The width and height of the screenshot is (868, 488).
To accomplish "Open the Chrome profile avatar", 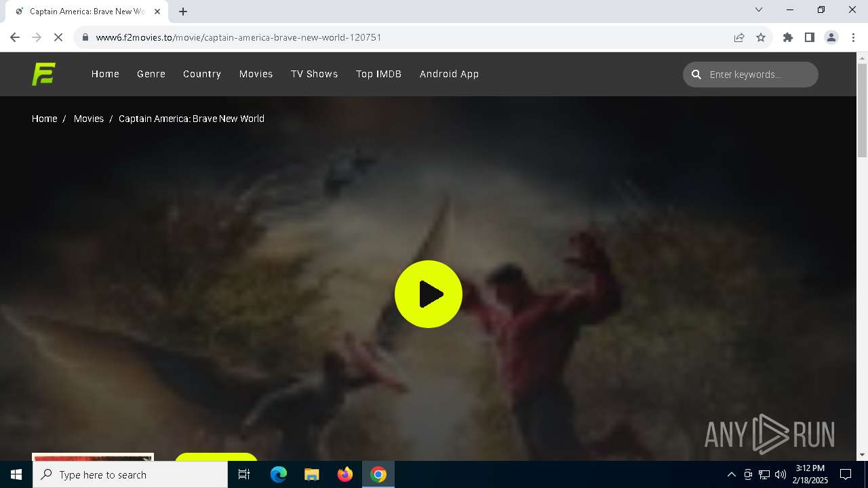I will [831, 37].
